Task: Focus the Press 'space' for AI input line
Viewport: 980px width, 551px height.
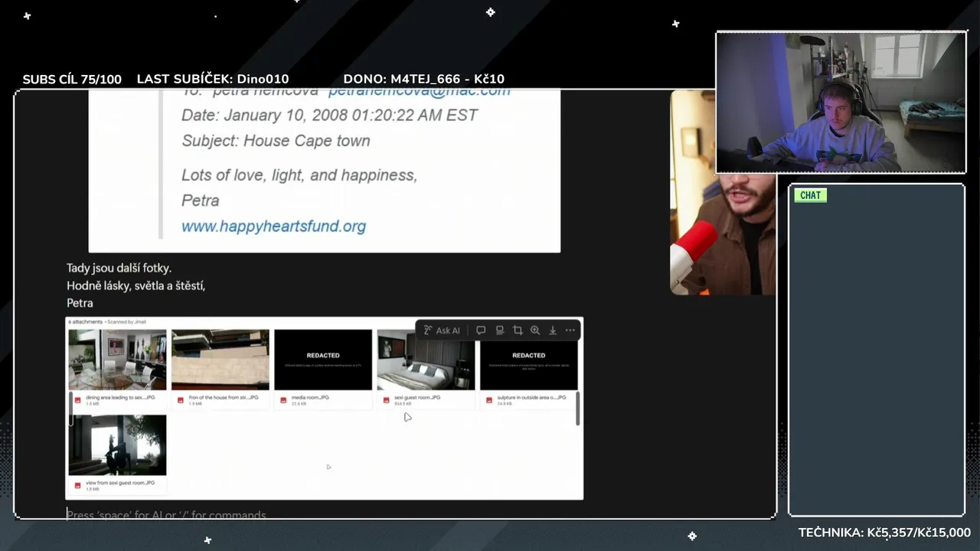Action: click(x=166, y=515)
